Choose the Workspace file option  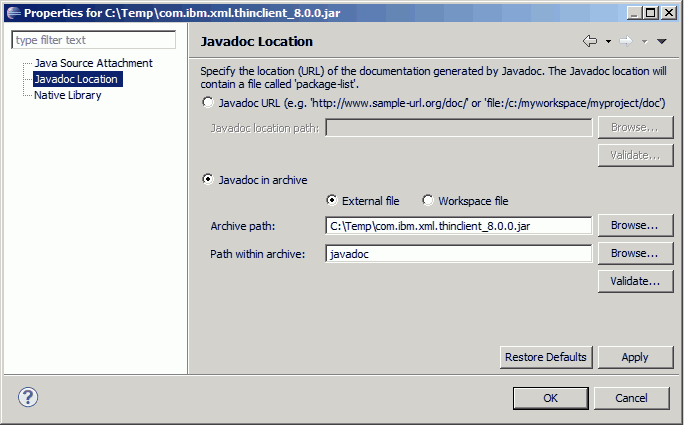point(428,200)
